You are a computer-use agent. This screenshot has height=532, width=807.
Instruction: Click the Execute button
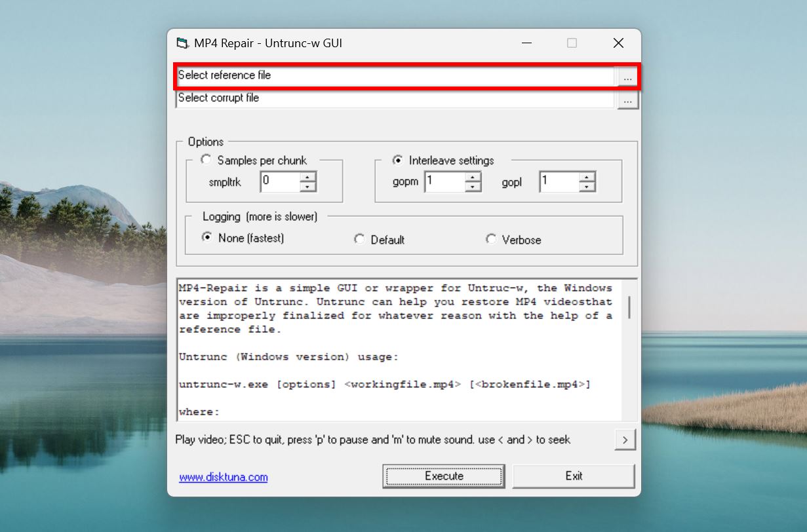click(x=444, y=476)
